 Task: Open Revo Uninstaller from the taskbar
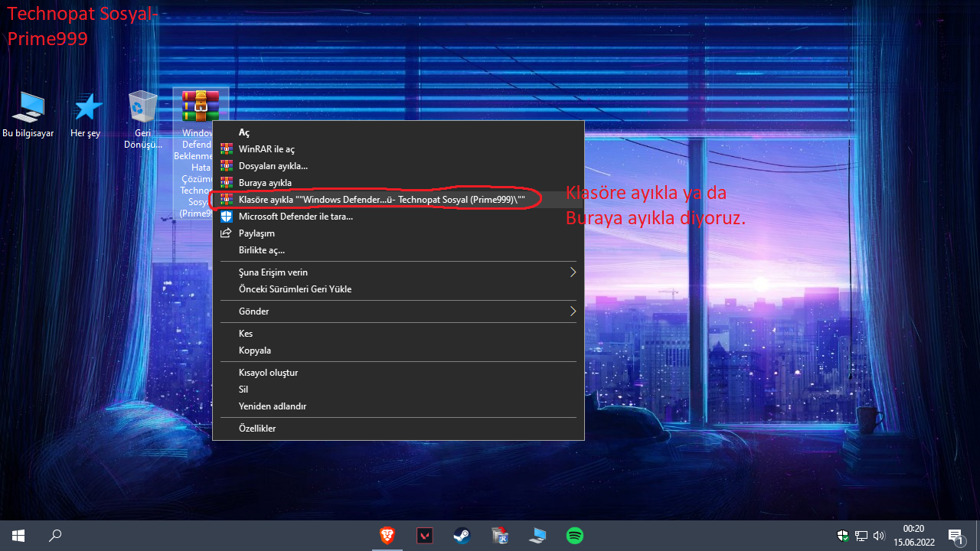click(x=499, y=536)
